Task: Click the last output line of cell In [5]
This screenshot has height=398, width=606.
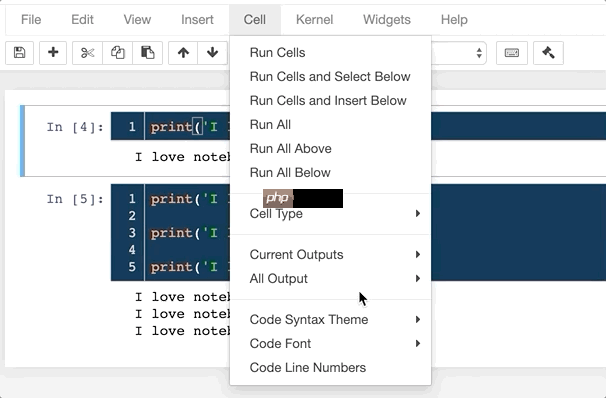Action: [x=182, y=331]
